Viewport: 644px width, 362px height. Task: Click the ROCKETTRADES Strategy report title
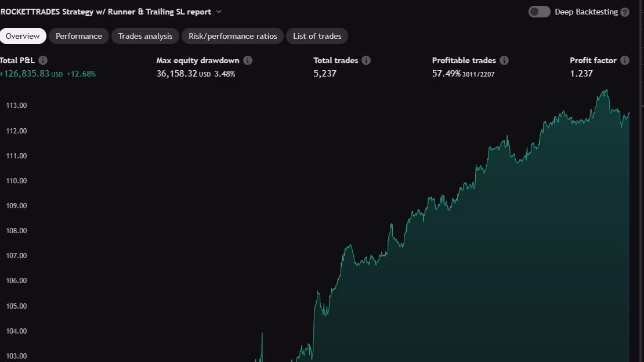click(x=106, y=12)
